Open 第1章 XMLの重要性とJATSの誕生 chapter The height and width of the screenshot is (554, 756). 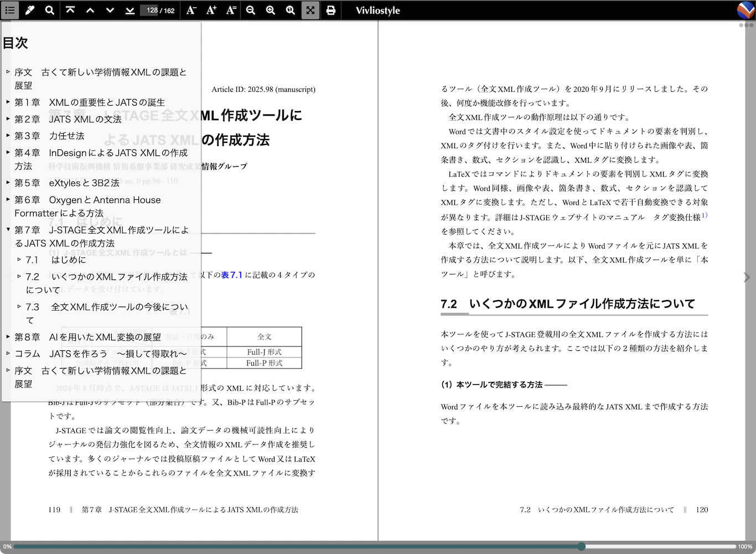tap(90, 102)
